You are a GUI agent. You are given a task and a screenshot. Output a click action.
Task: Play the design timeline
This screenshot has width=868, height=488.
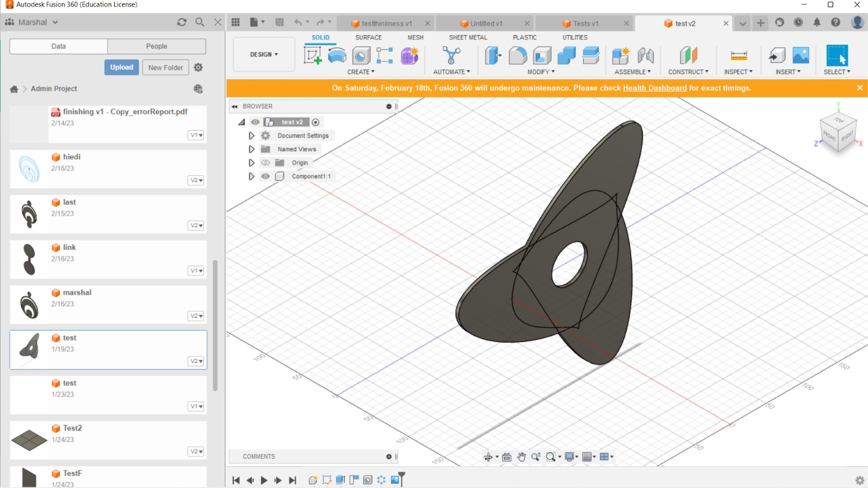[x=264, y=480]
